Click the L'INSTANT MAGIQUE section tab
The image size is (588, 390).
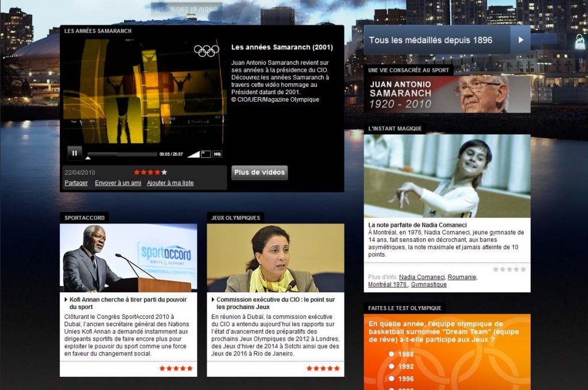point(395,128)
